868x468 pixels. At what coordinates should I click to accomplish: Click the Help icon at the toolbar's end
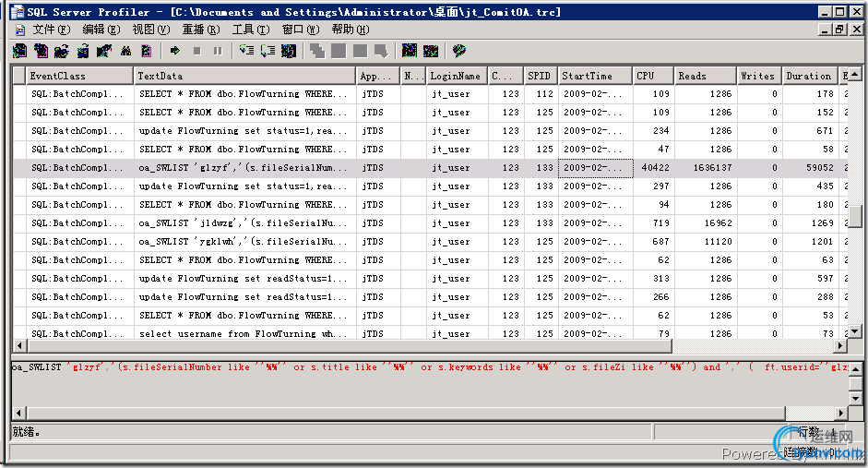tap(459, 51)
